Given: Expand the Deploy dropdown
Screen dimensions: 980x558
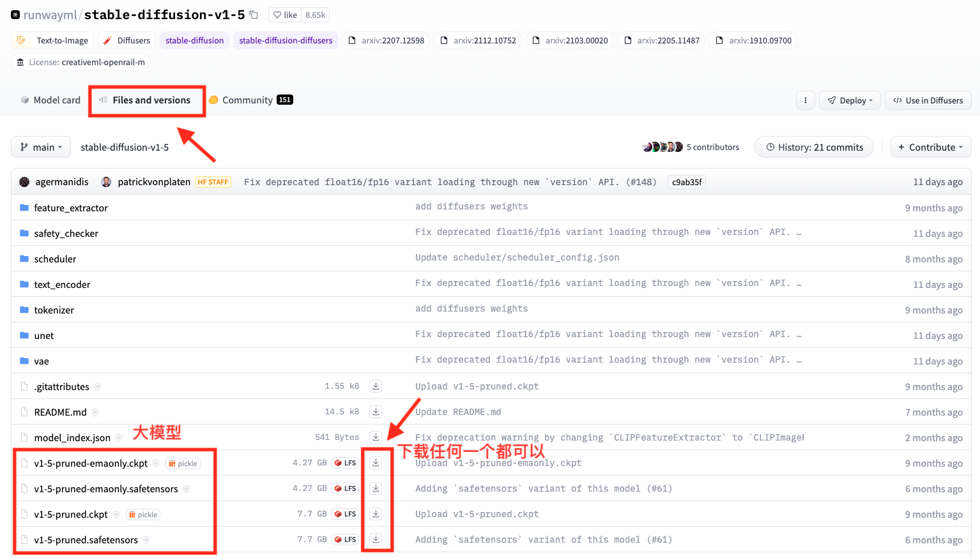Looking at the screenshot, I should pyautogui.click(x=850, y=100).
